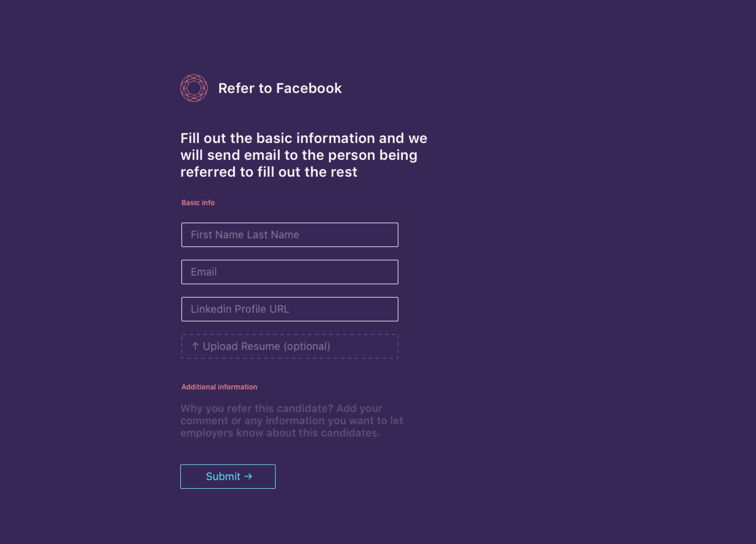Click the "Refer to Facebook" title
The image size is (756, 544).
coord(280,88)
